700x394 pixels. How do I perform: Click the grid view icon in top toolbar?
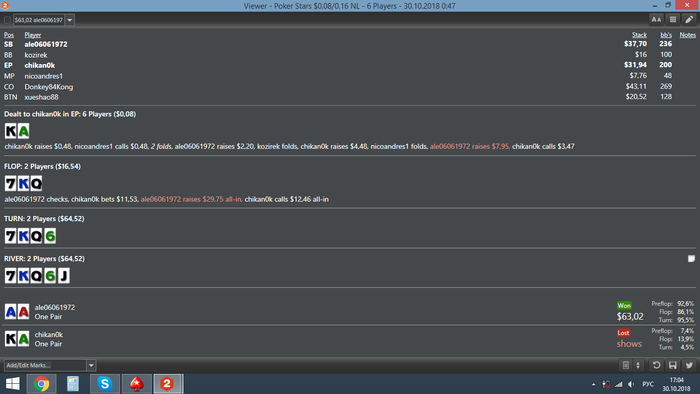673,20
